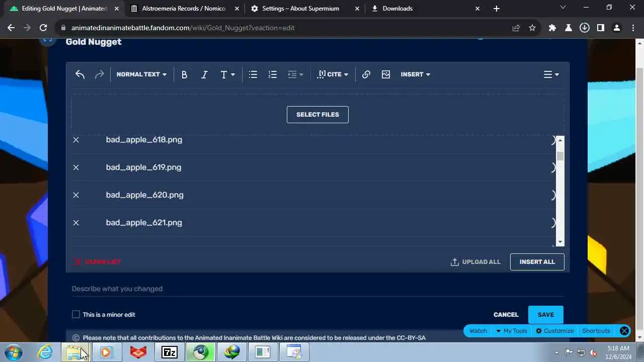Click the Insert All button
Image resolution: width=644 pixels, height=362 pixels.
(x=537, y=262)
